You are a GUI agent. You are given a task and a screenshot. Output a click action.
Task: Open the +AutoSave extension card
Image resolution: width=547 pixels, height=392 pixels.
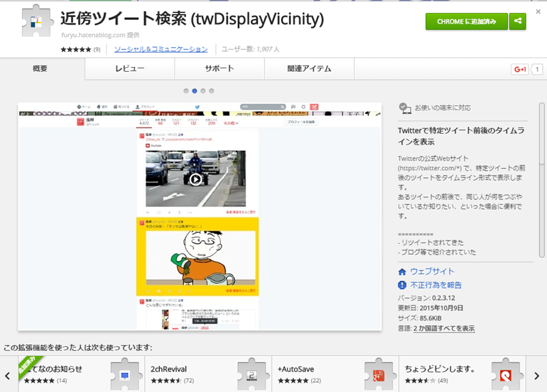(x=335, y=374)
